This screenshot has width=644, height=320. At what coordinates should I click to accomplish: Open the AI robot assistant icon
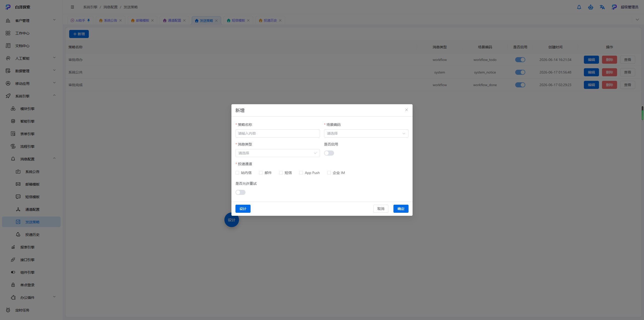(x=591, y=7)
